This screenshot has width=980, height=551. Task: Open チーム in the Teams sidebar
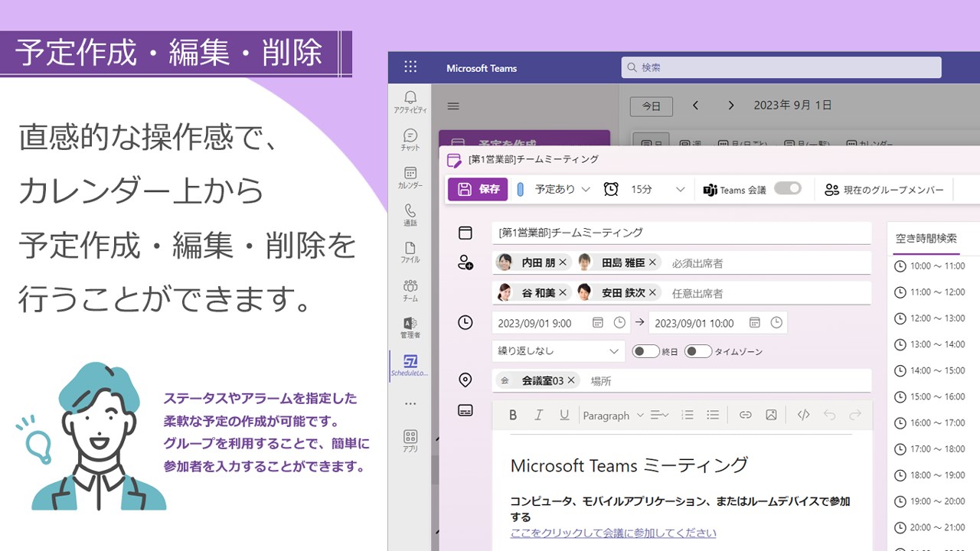pyautogui.click(x=410, y=289)
